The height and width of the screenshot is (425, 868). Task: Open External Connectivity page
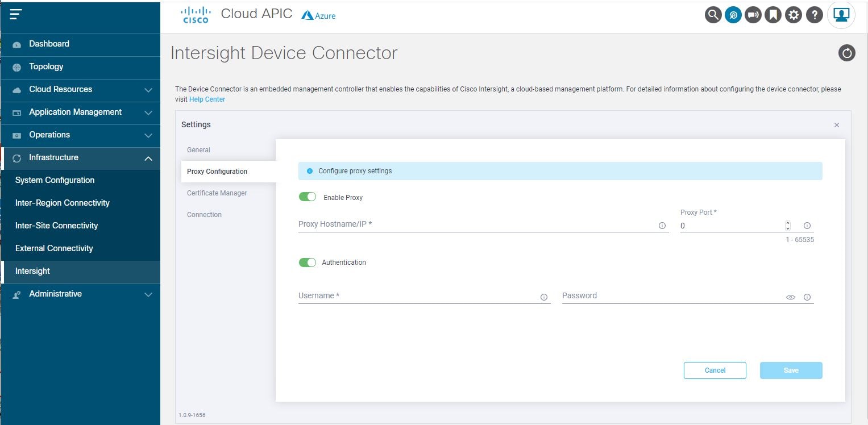coord(80,248)
